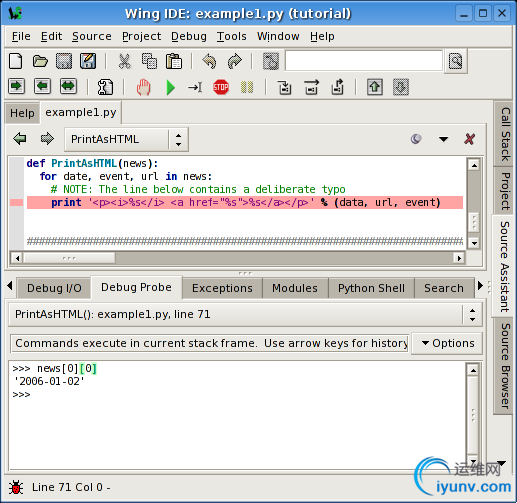The width and height of the screenshot is (517, 503).
Task: Step out of the current function icon
Action: (338, 87)
